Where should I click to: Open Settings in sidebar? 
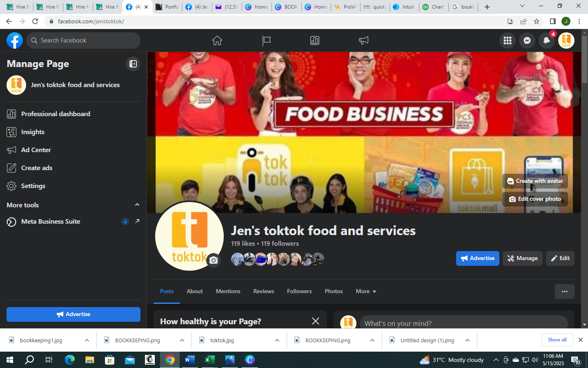(x=73, y=186)
